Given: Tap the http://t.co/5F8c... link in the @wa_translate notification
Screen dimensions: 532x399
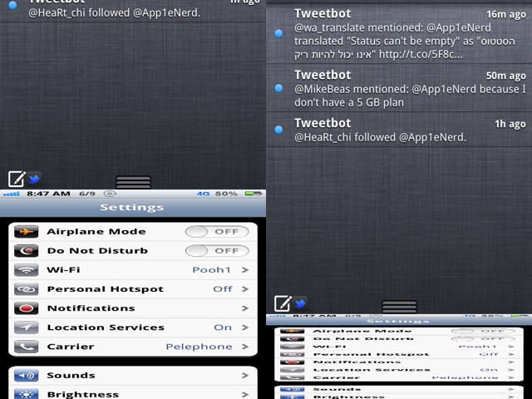Looking at the screenshot, I should coord(421,54).
